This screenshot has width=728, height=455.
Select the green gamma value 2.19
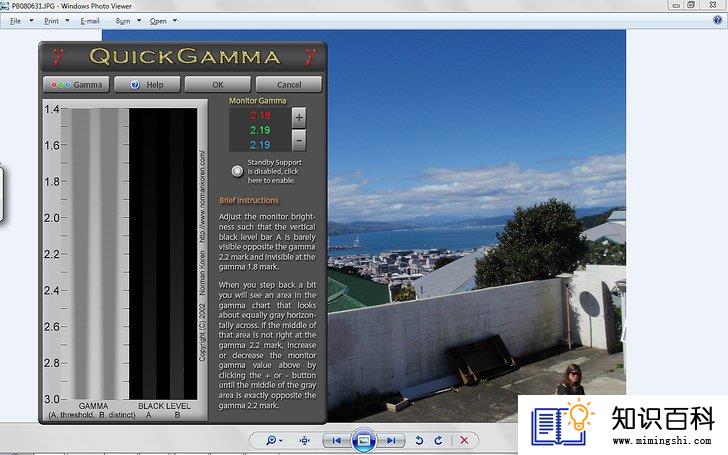tap(260, 130)
